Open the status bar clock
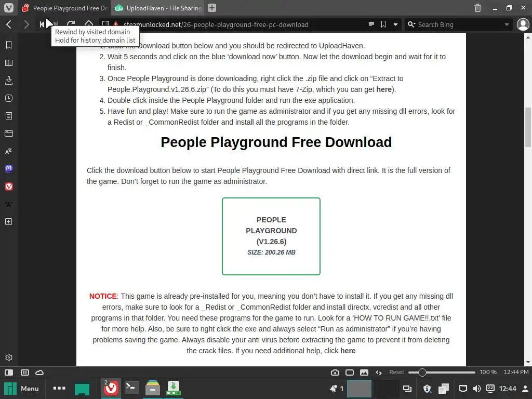The height and width of the screenshot is (399, 532). [516, 372]
